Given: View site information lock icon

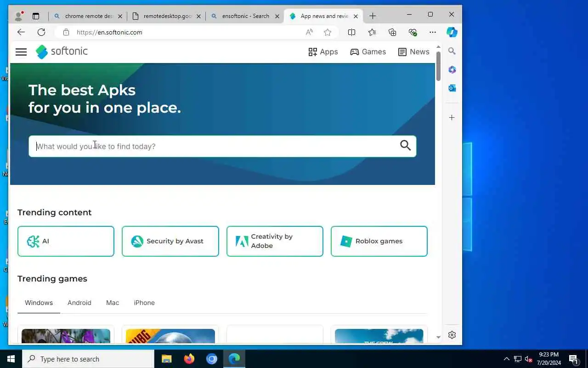Looking at the screenshot, I should coord(66,32).
